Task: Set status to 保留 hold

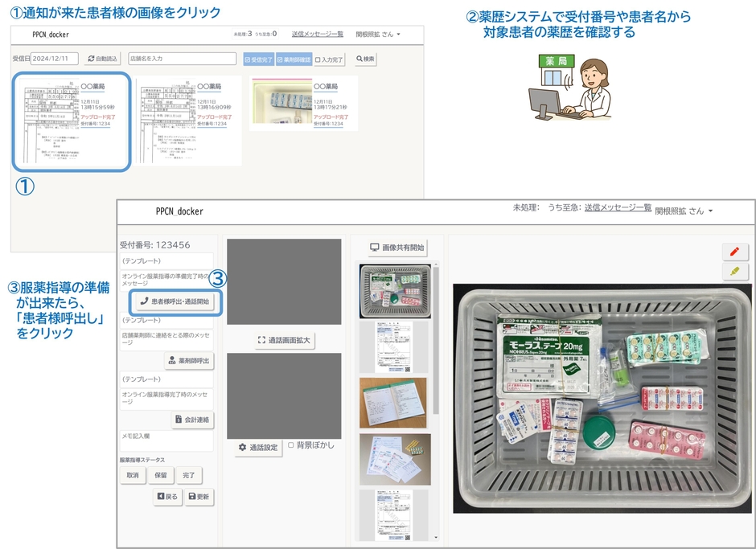Action: (x=161, y=475)
